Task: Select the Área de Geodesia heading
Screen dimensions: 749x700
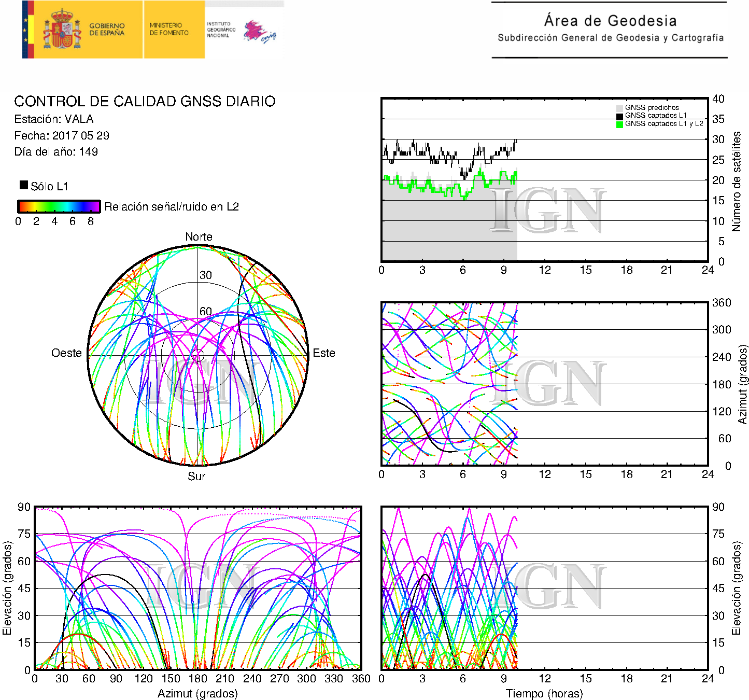Action: (x=610, y=21)
